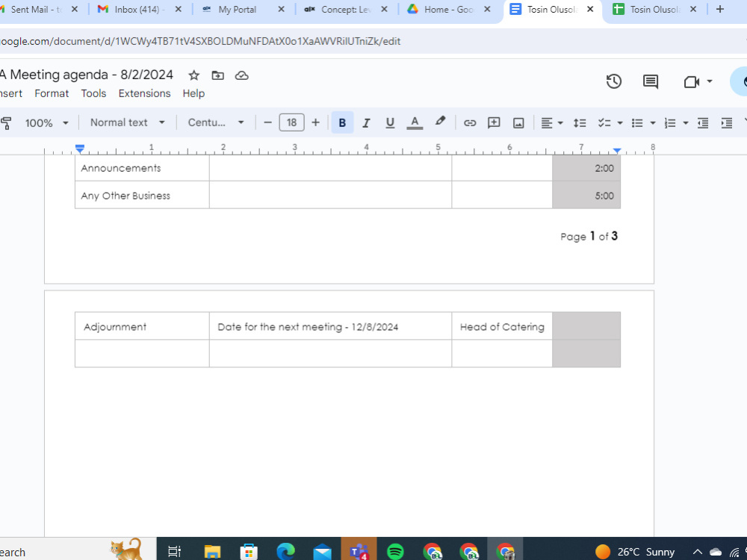This screenshot has width=747, height=560.
Task: Close the Sent Mail tab
Action: point(74,9)
